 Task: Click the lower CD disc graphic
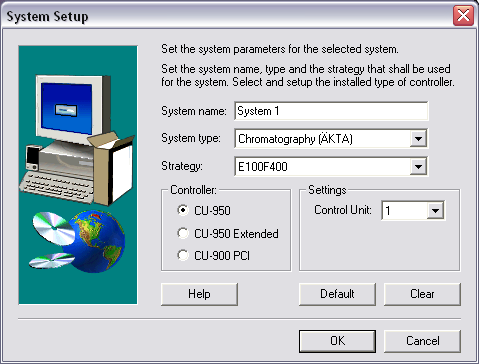pos(52,261)
